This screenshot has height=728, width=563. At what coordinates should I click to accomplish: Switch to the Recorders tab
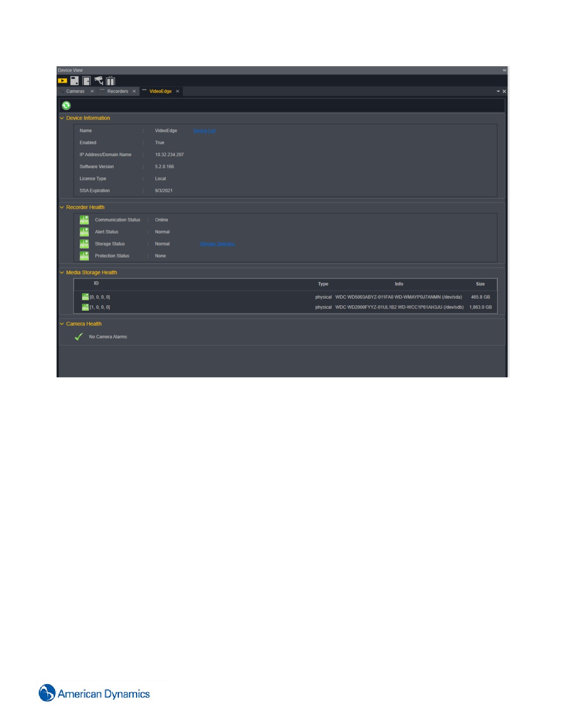(x=117, y=91)
